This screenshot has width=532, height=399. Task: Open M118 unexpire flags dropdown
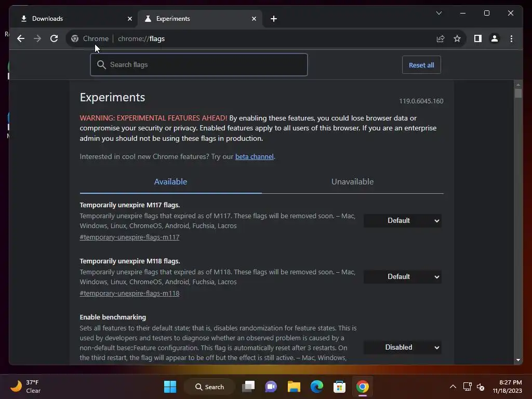403,277
